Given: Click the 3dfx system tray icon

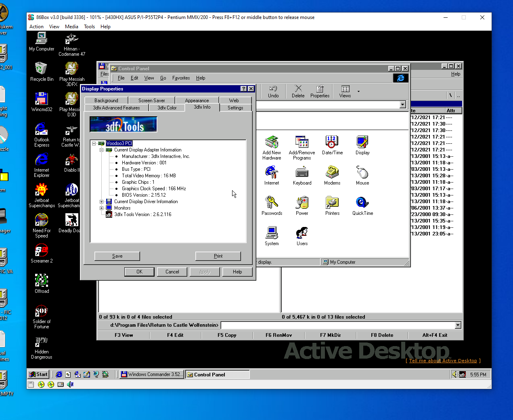Looking at the screenshot, I should (x=463, y=375).
